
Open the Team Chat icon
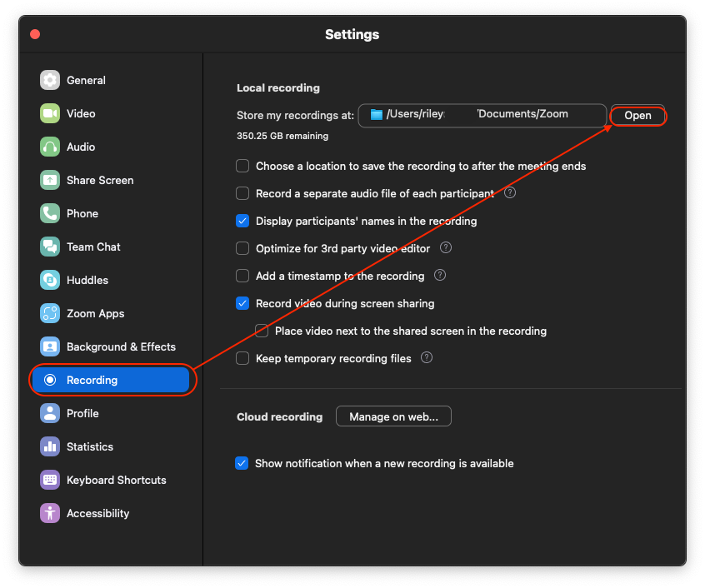pyautogui.click(x=50, y=247)
